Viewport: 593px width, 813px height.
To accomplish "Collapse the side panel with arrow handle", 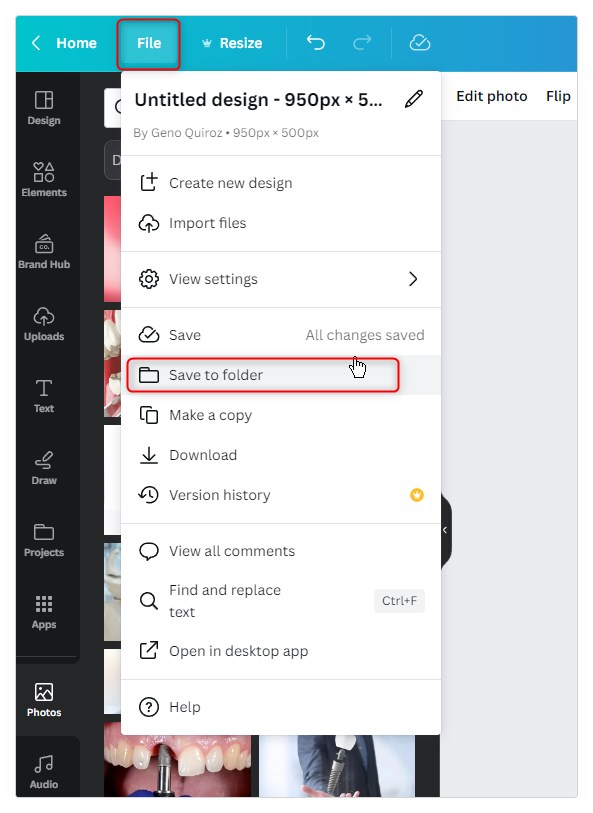I will (x=446, y=530).
